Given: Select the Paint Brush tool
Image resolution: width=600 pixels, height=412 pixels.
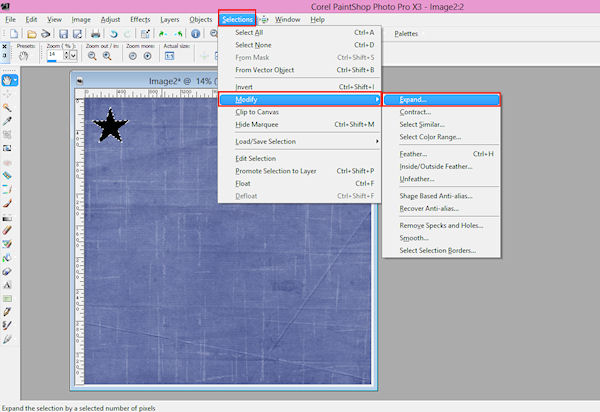Looking at the screenshot, I should click(x=7, y=203).
